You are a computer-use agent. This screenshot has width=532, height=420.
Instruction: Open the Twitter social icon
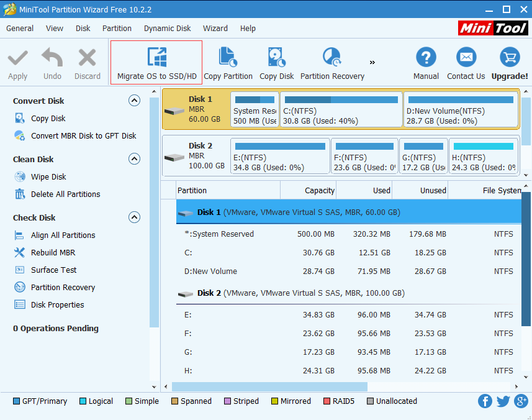coord(503,401)
